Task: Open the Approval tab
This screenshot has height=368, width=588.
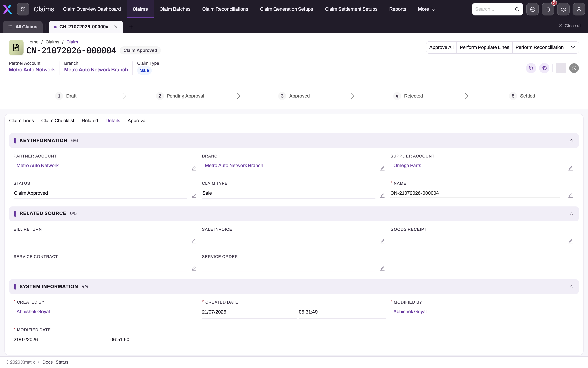Action: tap(137, 121)
